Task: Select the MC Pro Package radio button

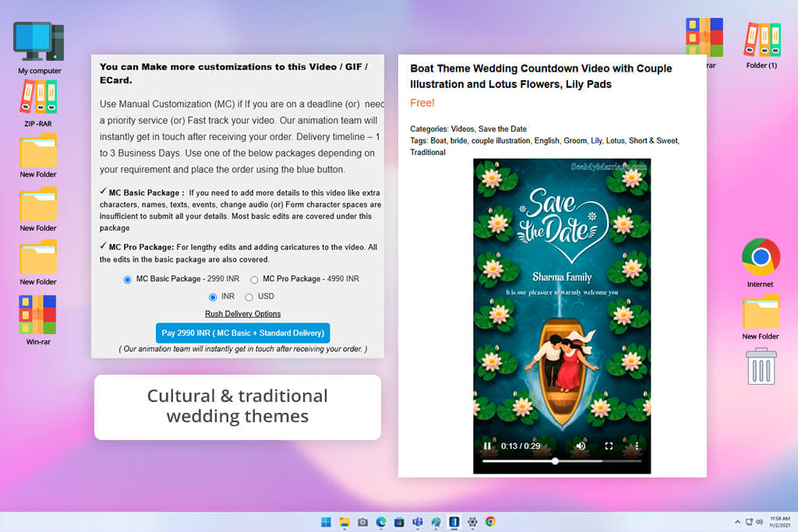Action: click(254, 279)
